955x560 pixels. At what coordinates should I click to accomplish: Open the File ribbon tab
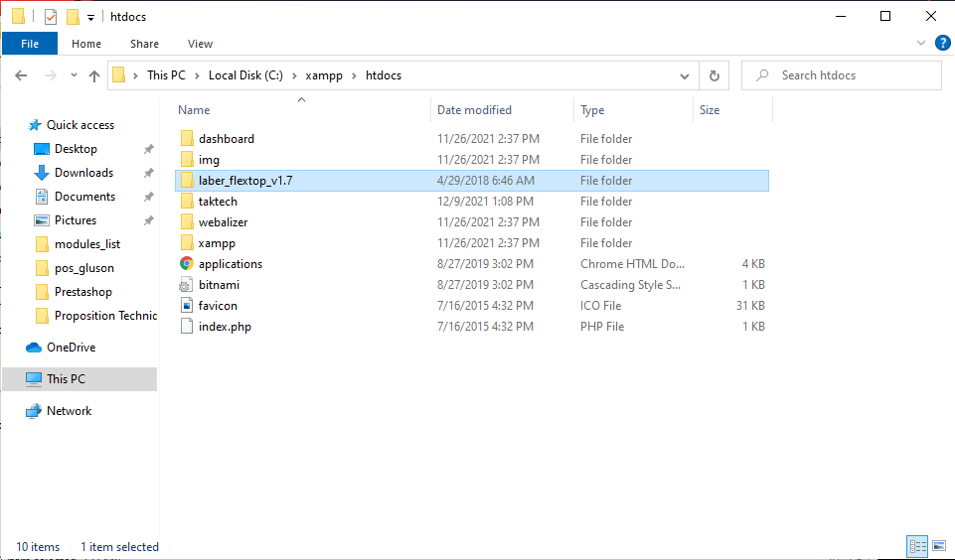pyautogui.click(x=29, y=44)
